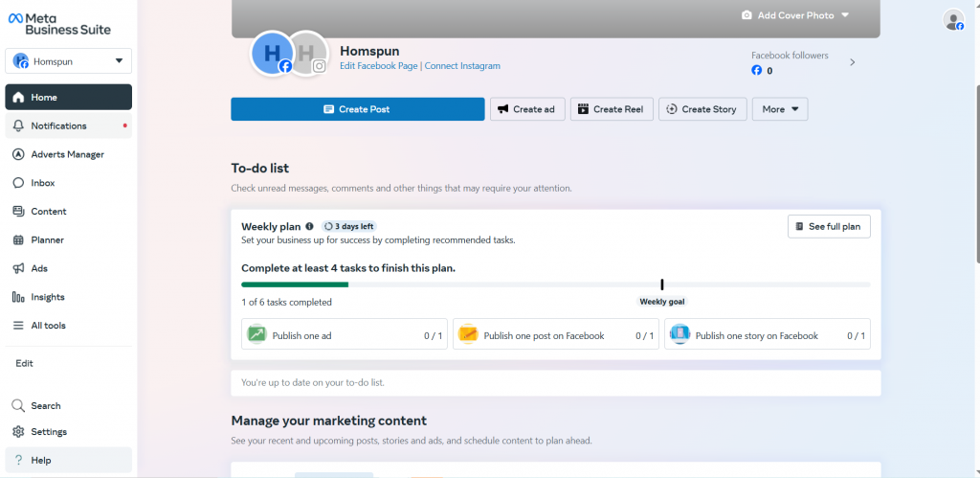This screenshot has width=980, height=478.
Task: Click the Ads megaphone icon in sidebar
Action: click(19, 268)
